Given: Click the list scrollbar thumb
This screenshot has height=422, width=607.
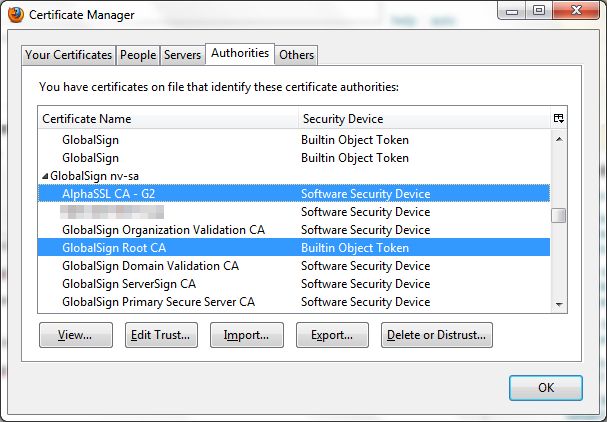Looking at the screenshot, I should [559, 216].
